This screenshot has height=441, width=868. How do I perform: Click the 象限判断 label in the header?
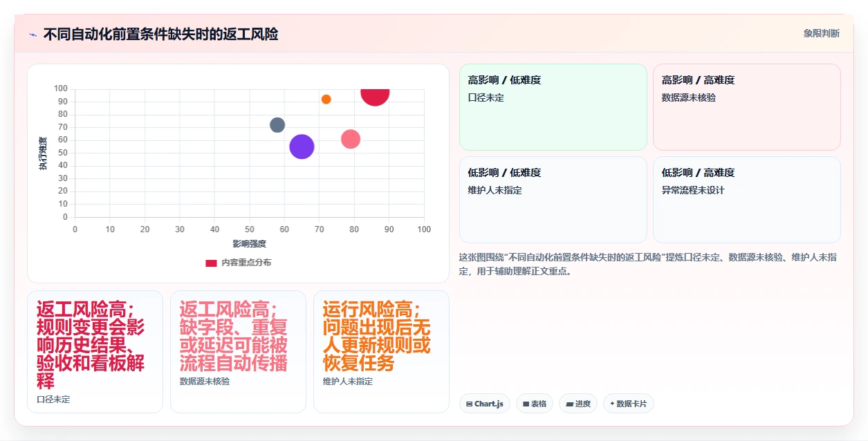(x=822, y=33)
